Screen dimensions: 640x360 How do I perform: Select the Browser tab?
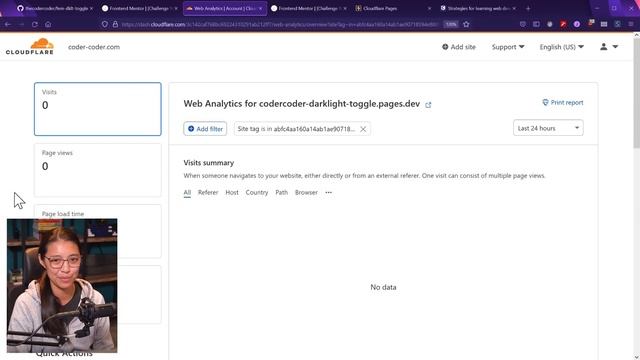tap(306, 192)
